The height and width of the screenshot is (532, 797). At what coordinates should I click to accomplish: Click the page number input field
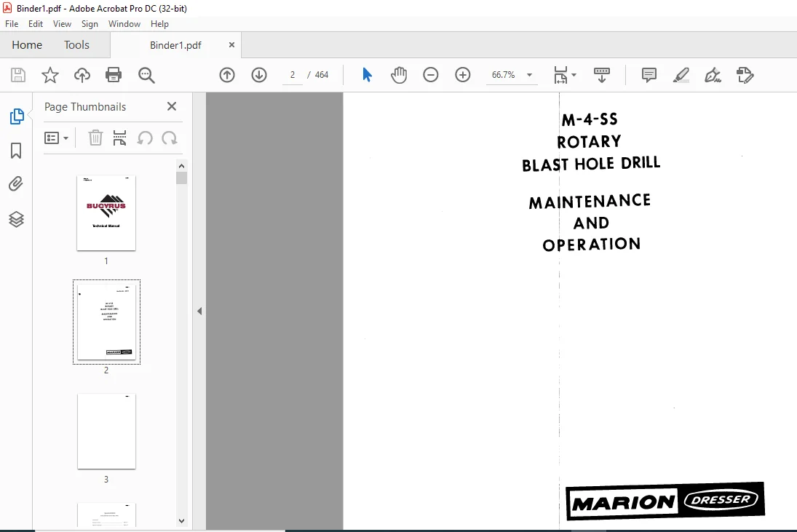point(293,75)
